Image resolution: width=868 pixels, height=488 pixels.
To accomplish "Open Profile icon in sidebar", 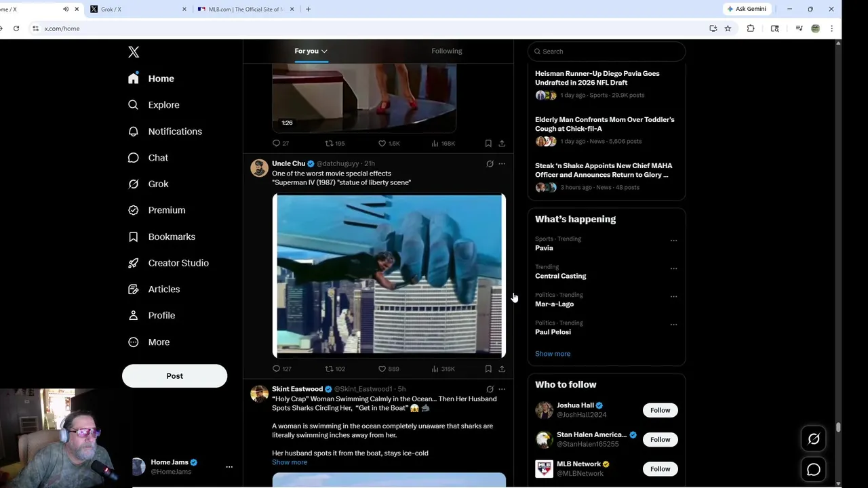I will [134, 316].
